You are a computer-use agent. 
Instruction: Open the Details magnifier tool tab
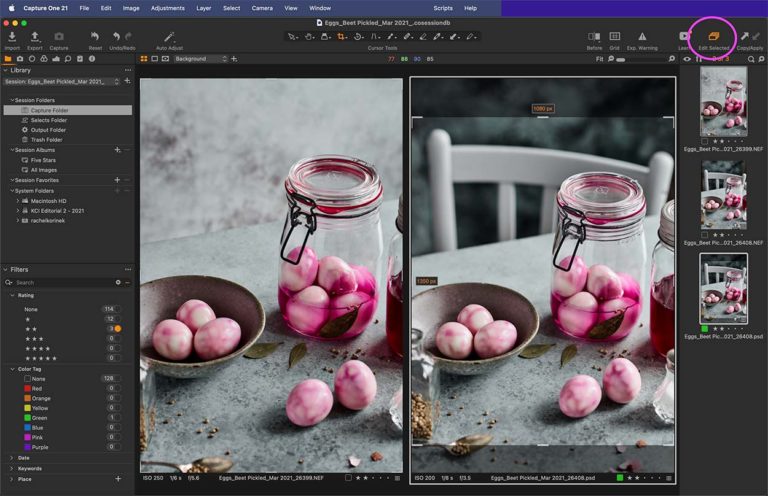(68, 59)
